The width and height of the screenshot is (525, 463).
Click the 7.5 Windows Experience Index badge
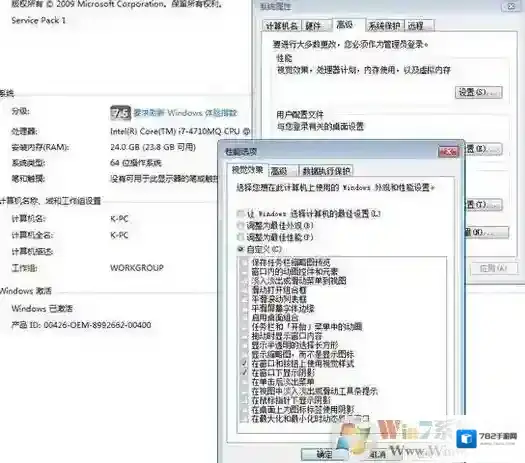[x=120, y=113]
